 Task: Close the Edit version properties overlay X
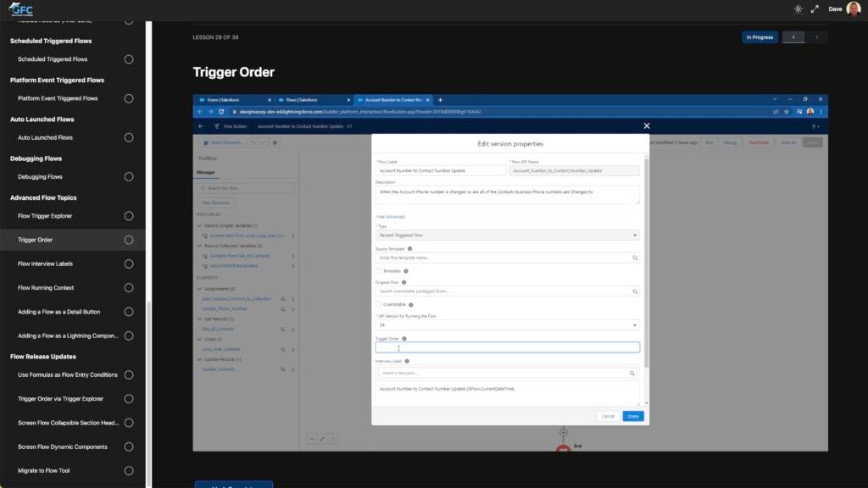647,126
